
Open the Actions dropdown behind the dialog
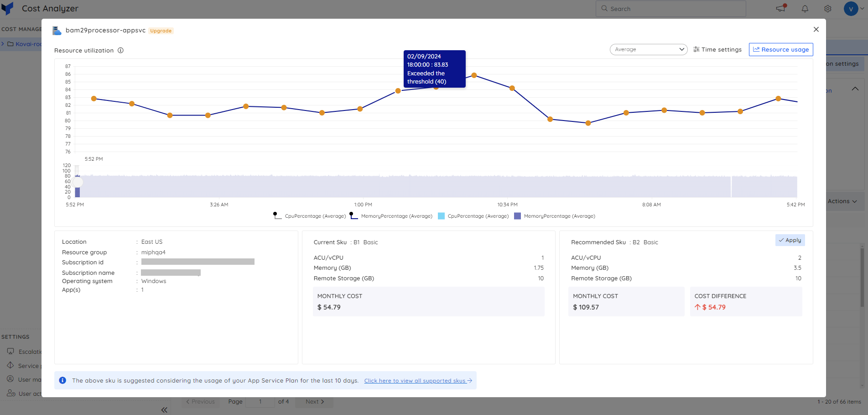pyautogui.click(x=842, y=201)
